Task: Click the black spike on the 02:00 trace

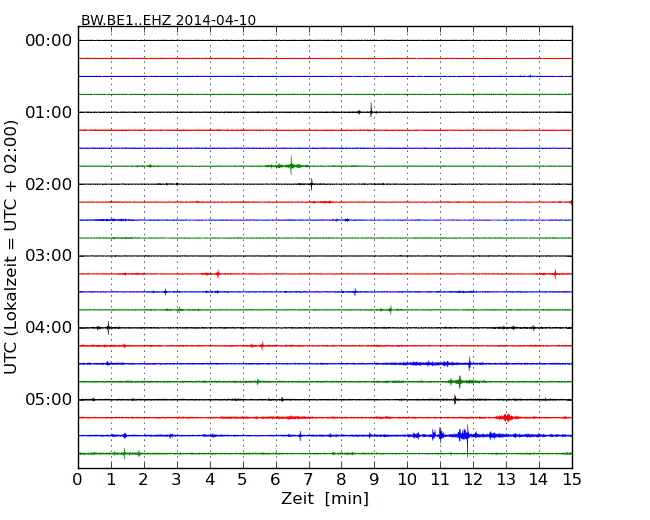Action: pyautogui.click(x=311, y=184)
